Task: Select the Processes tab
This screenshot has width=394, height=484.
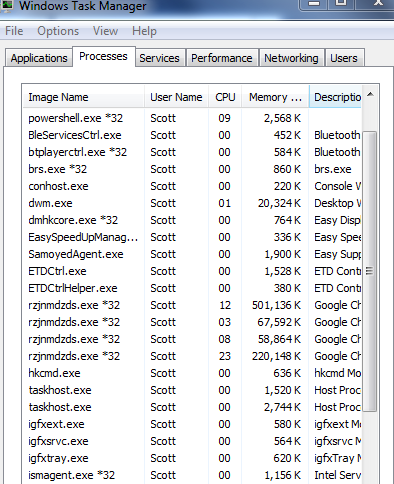Action: pyautogui.click(x=103, y=56)
